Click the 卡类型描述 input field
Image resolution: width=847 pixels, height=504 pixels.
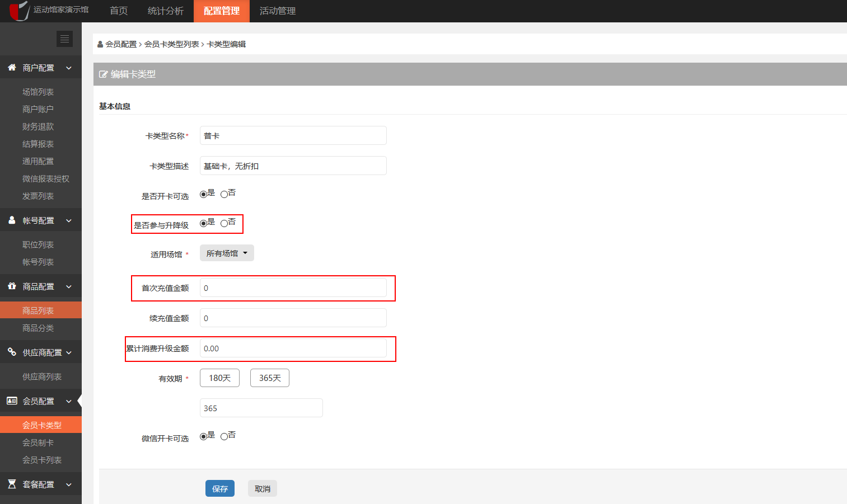tap(293, 166)
